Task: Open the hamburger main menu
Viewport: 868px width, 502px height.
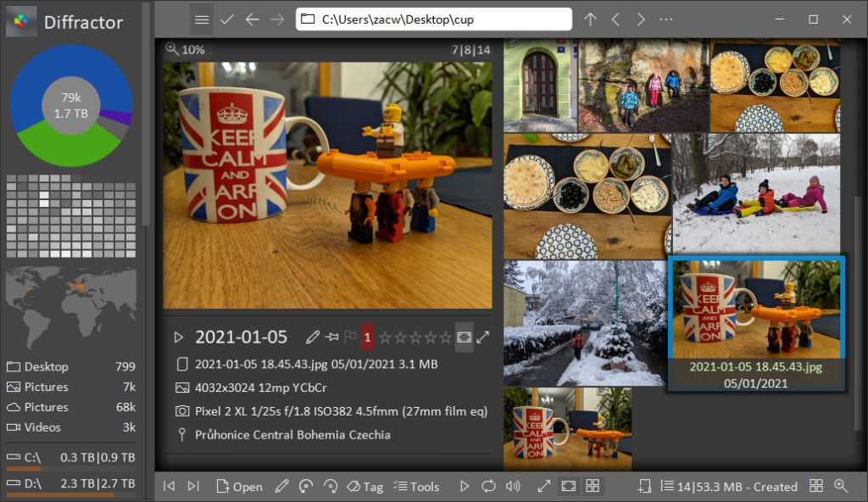Action: point(201,20)
